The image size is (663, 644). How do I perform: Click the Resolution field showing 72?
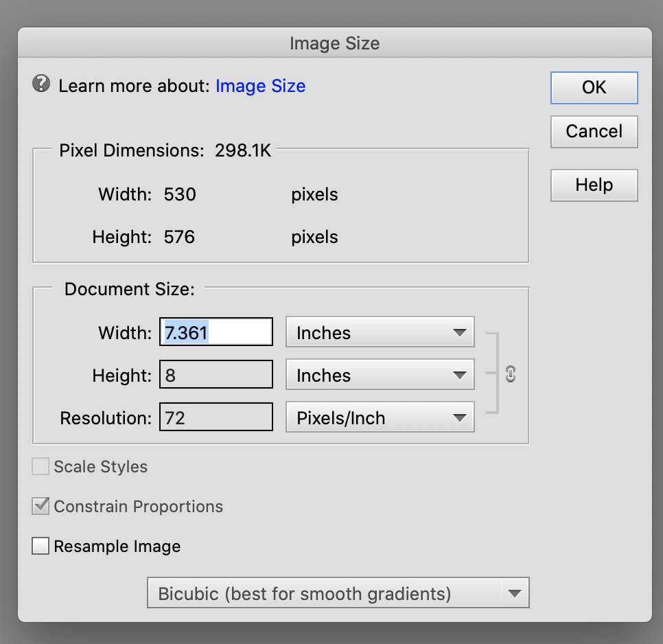pyautogui.click(x=216, y=418)
